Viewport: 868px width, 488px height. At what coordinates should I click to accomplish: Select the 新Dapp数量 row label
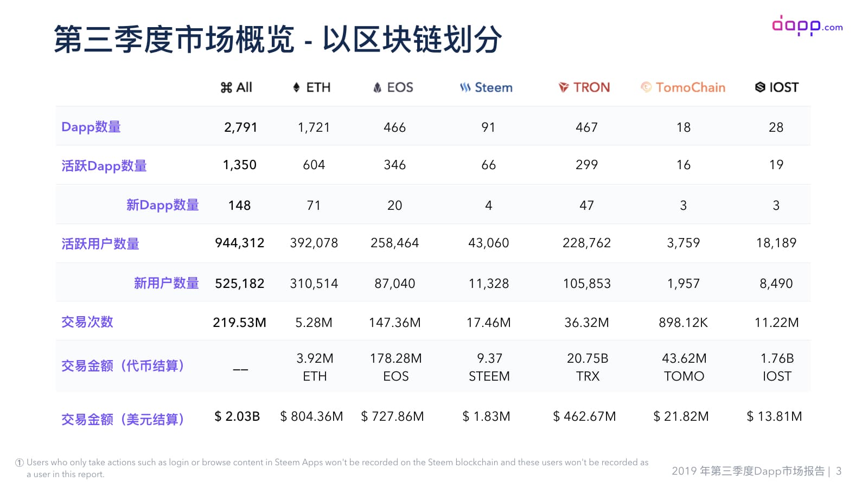coord(163,205)
